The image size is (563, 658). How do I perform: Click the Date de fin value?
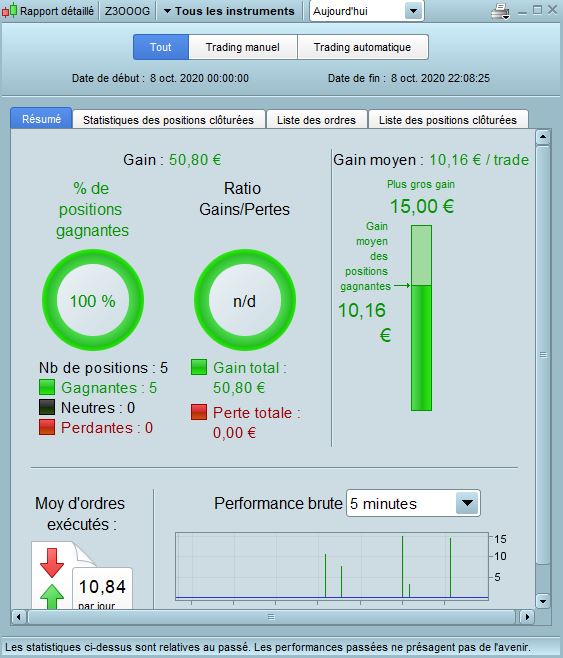[x=440, y=78]
